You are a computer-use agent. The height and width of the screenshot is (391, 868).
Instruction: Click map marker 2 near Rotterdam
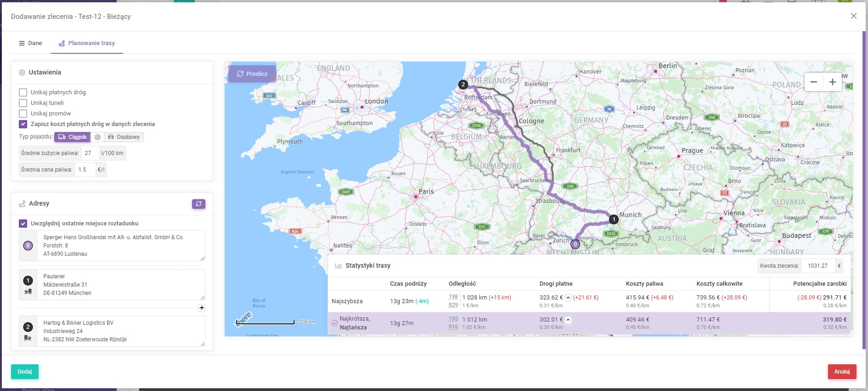click(x=463, y=85)
